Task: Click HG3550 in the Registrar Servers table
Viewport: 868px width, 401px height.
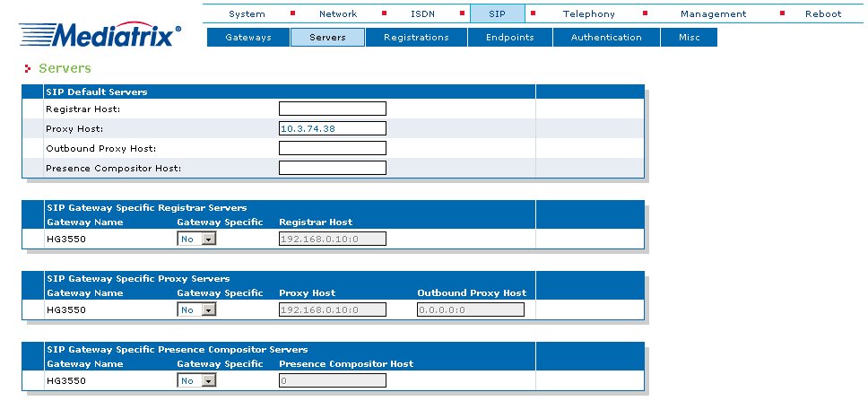Action: pos(65,239)
